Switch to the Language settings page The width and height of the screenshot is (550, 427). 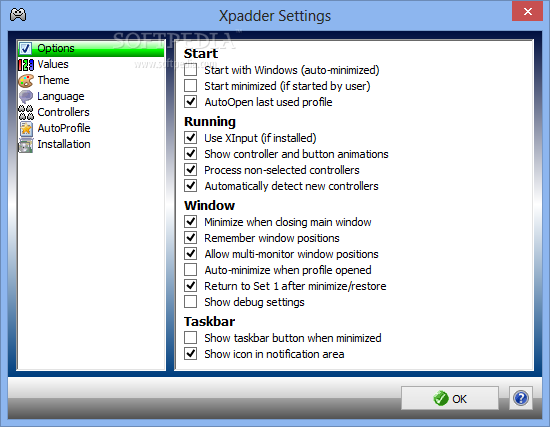[x=61, y=96]
